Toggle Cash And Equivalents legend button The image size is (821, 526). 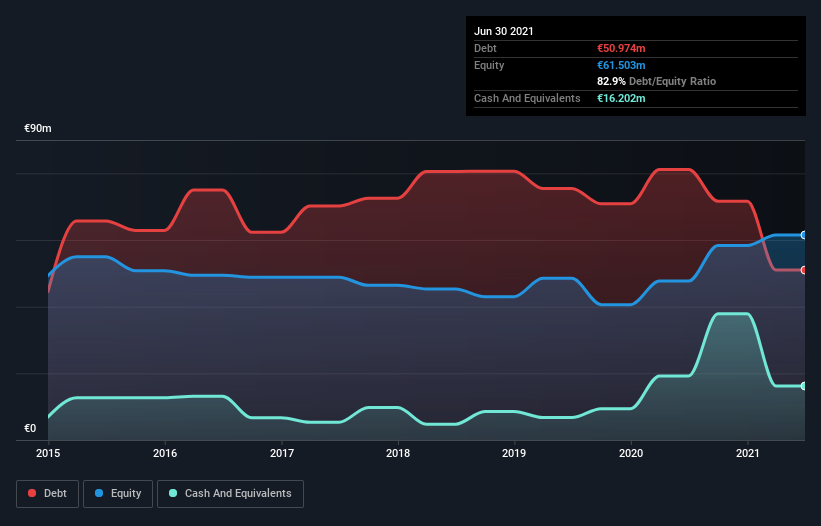click(230, 494)
